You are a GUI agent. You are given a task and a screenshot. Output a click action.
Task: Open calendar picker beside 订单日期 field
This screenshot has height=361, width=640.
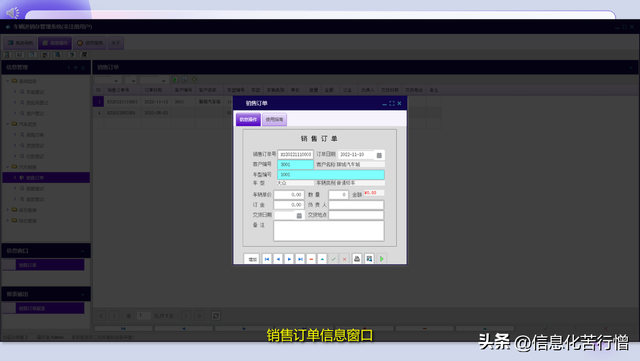coord(379,155)
